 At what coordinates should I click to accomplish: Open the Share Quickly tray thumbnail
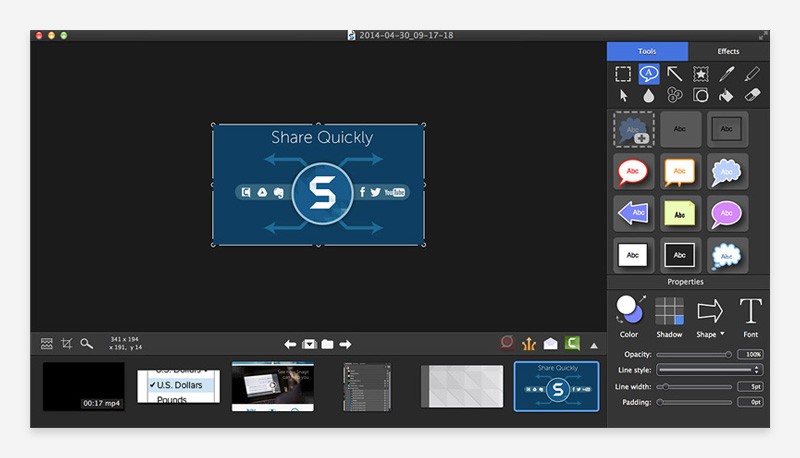coord(557,387)
